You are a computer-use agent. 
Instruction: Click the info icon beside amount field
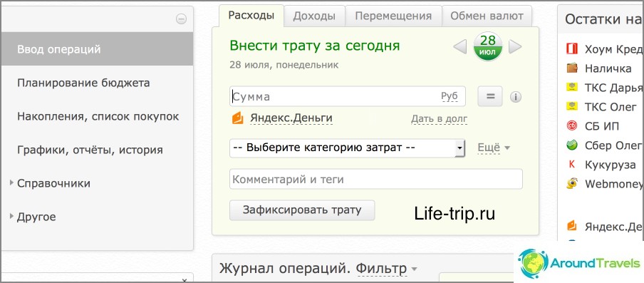click(516, 97)
